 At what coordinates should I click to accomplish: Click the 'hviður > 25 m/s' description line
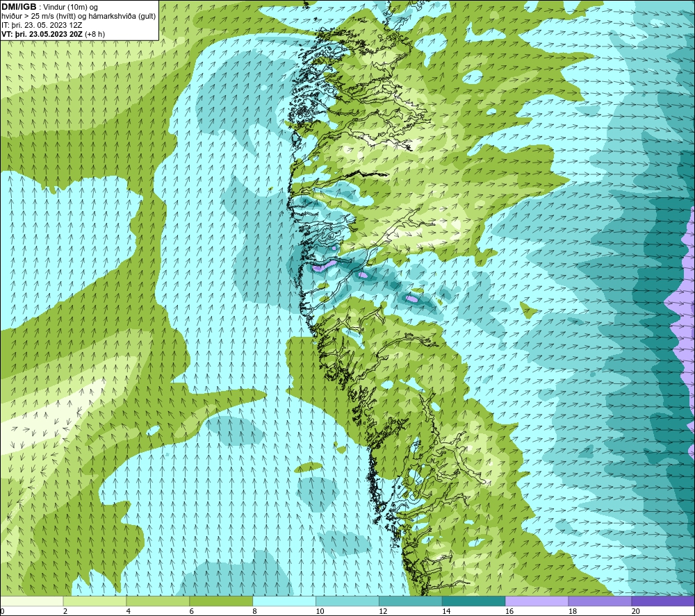[79, 17]
